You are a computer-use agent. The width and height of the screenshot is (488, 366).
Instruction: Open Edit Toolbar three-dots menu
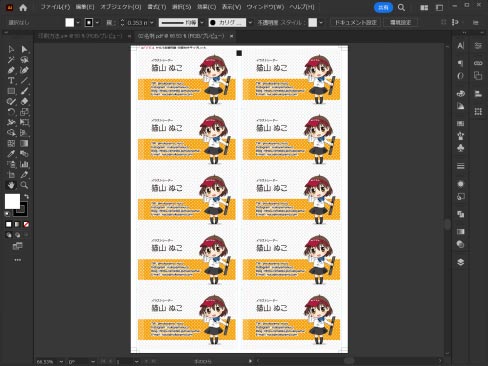[17, 260]
